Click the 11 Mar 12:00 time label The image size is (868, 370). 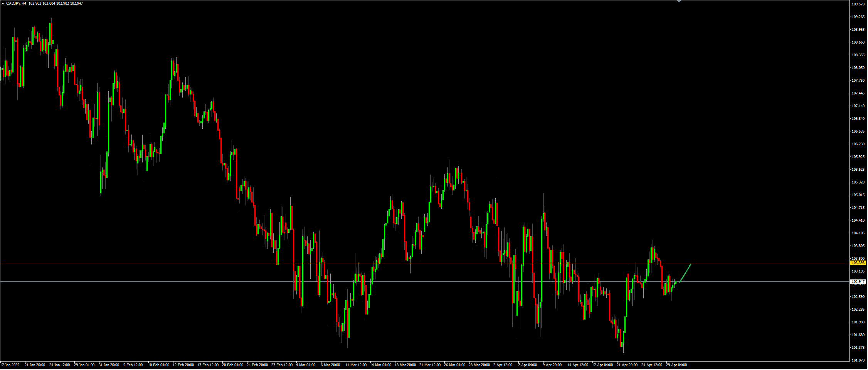[356, 365]
